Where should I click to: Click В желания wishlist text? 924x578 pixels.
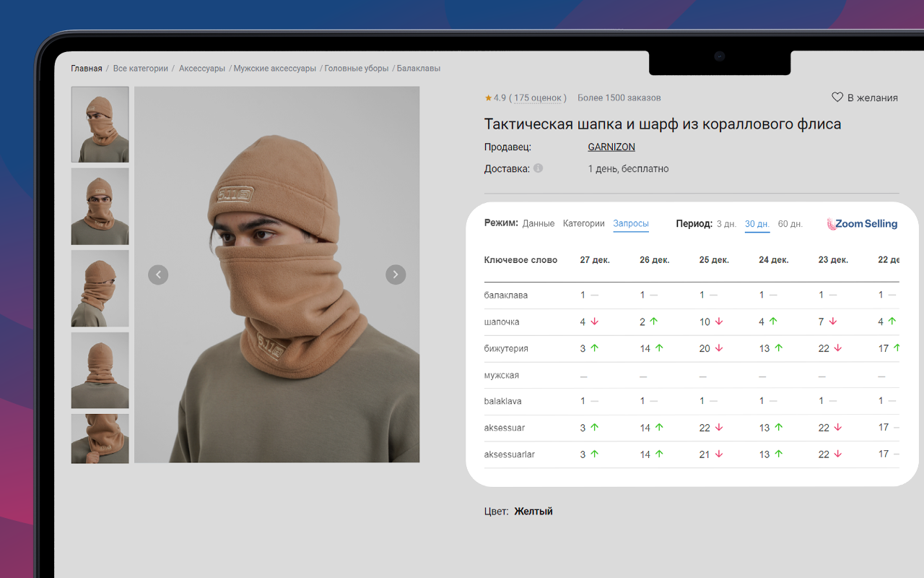click(x=873, y=98)
